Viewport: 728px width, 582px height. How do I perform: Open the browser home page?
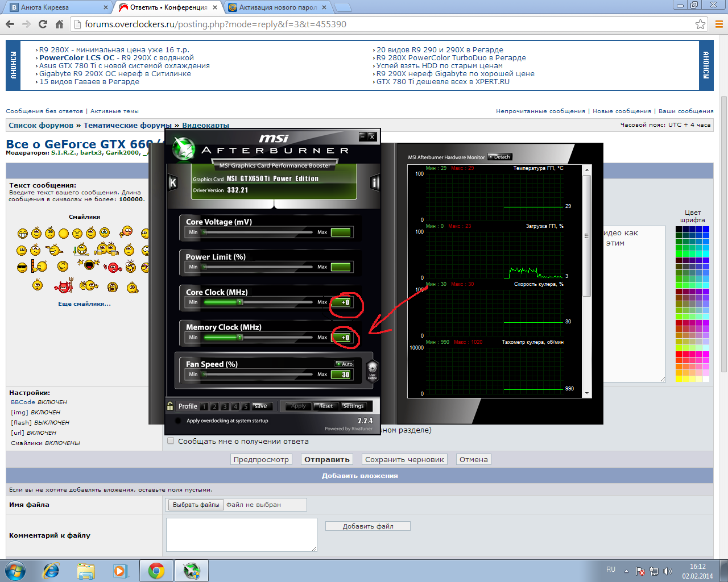point(59,24)
